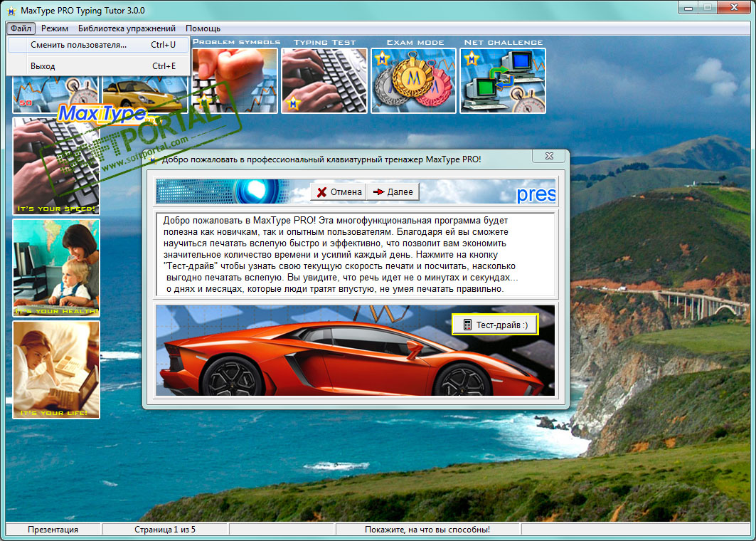Click the Страница 1 из 5 status entry

pyautogui.click(x=165, y=530)
